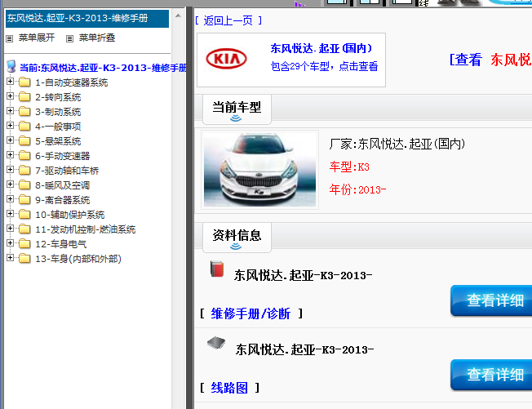Switch to the 资料信息 tab
The image size is (532, 409).
coord(237,238)
